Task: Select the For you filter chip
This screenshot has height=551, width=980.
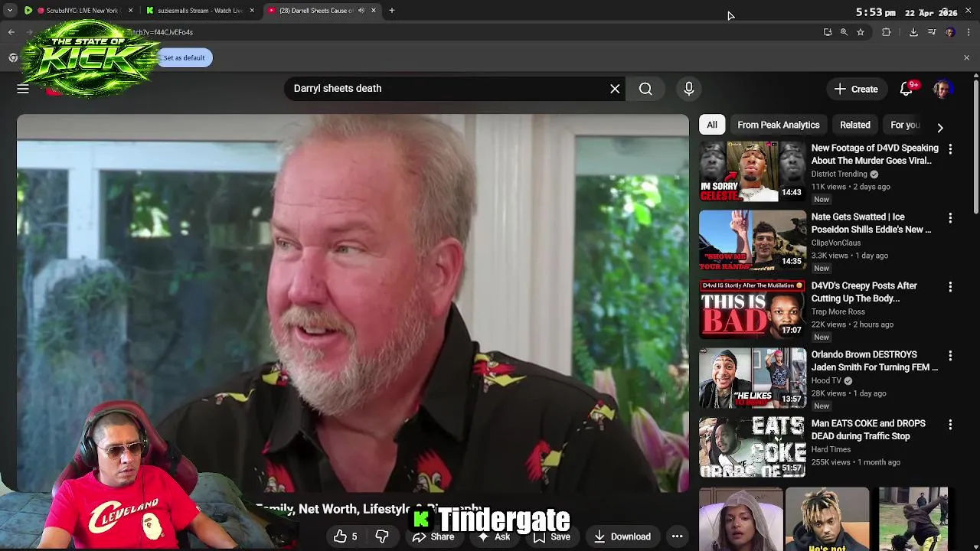Action: (905, 125)
